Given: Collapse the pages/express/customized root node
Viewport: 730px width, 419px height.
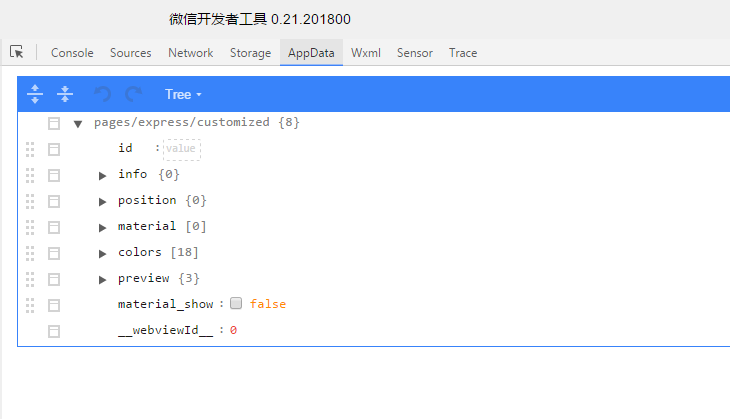Looking at the screenshot, I should tap(78, 124).
